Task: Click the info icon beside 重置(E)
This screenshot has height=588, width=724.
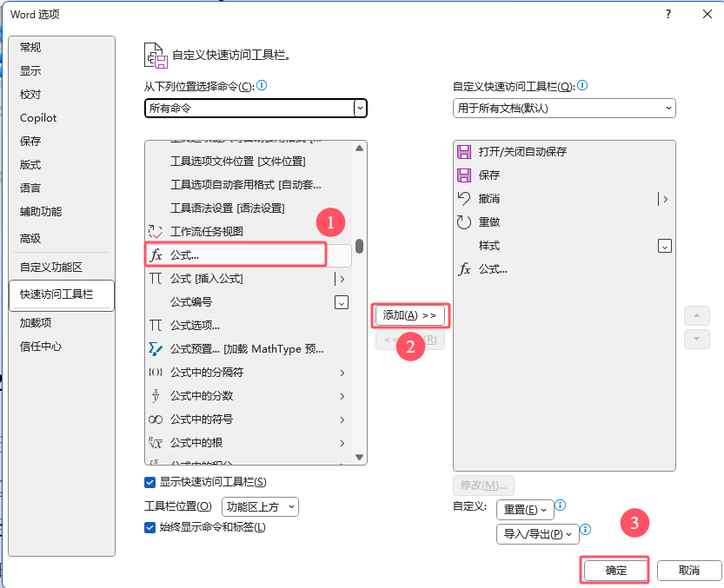Action: (560, 505)
